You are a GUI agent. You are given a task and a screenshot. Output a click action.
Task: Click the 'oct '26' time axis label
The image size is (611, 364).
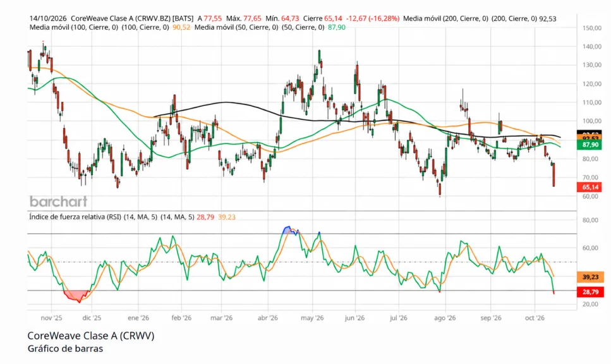535,318
